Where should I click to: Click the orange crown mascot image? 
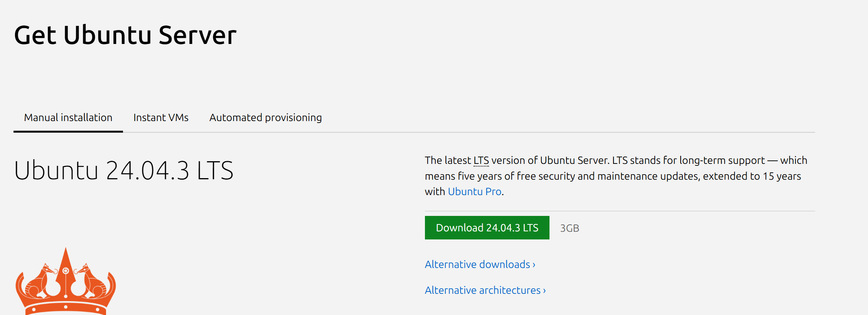pos(66,285)
